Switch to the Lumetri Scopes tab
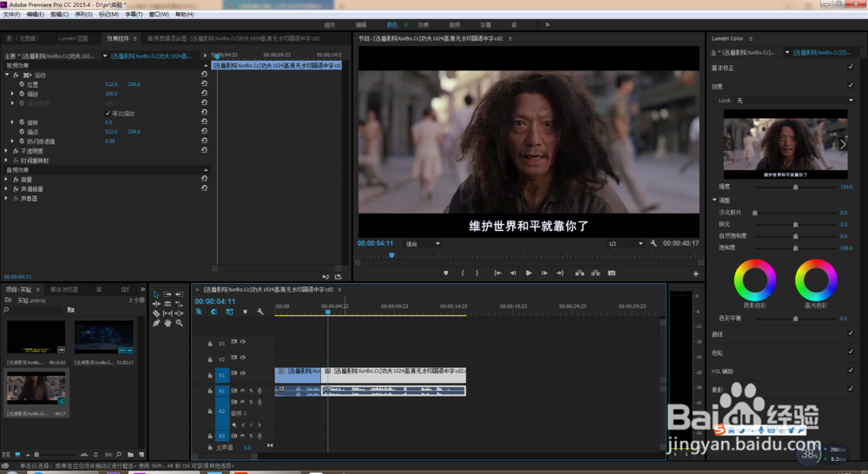The image size is (868, 474). pyautogui.click(x=73, y=39)
